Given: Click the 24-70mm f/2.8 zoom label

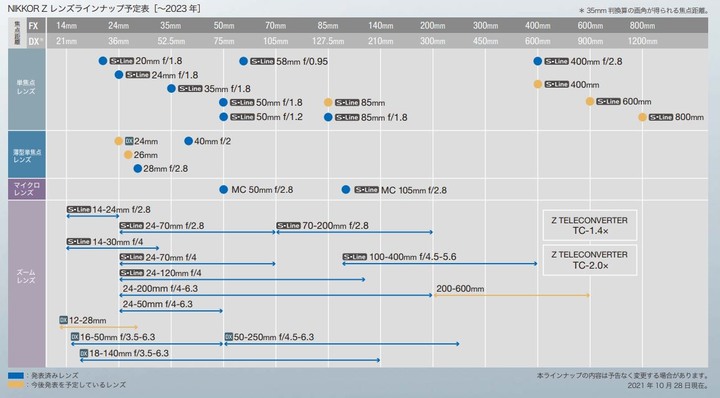Looking at the screenshot, I should tap(174, 225).
